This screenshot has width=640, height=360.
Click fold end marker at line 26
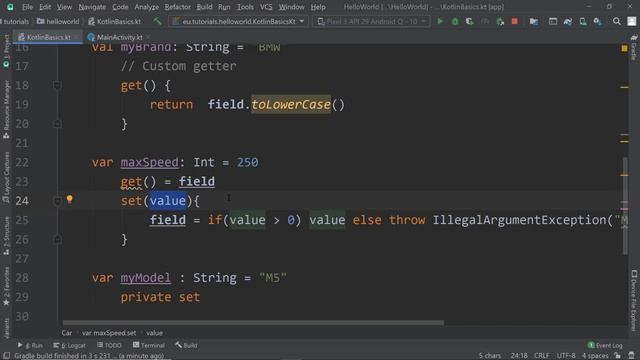(57, 239)
